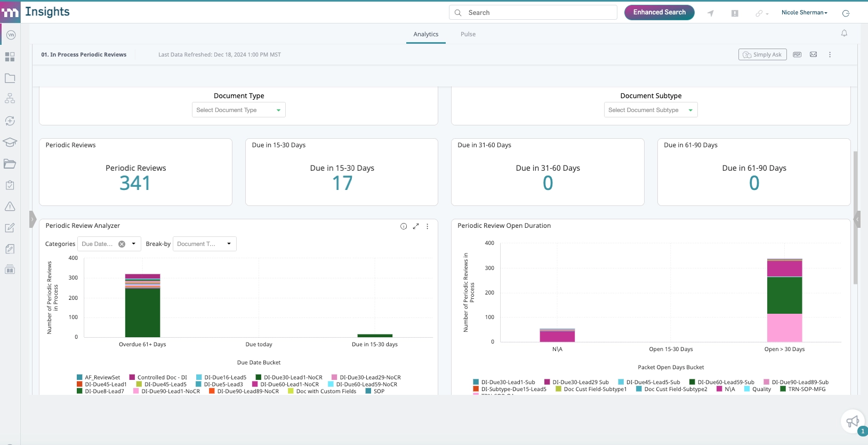Open the Select Document Type dropdown
The height and width of the screenshot is (445, 868).
coord(239,110)
